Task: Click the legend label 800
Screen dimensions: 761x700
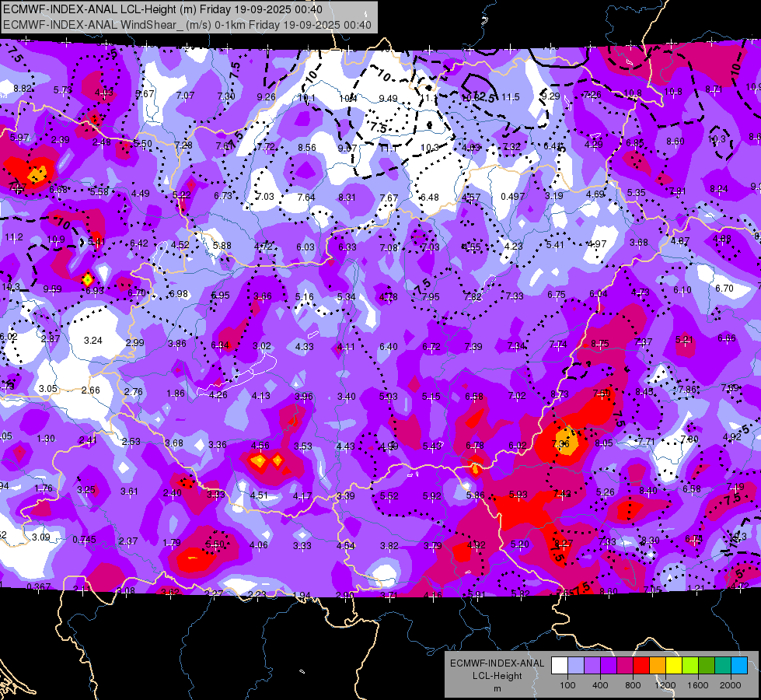Action: click(x=633, y=685)
